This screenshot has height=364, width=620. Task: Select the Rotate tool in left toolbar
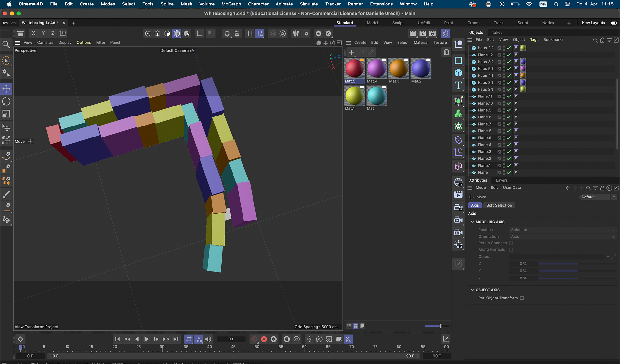click(6, 101)
